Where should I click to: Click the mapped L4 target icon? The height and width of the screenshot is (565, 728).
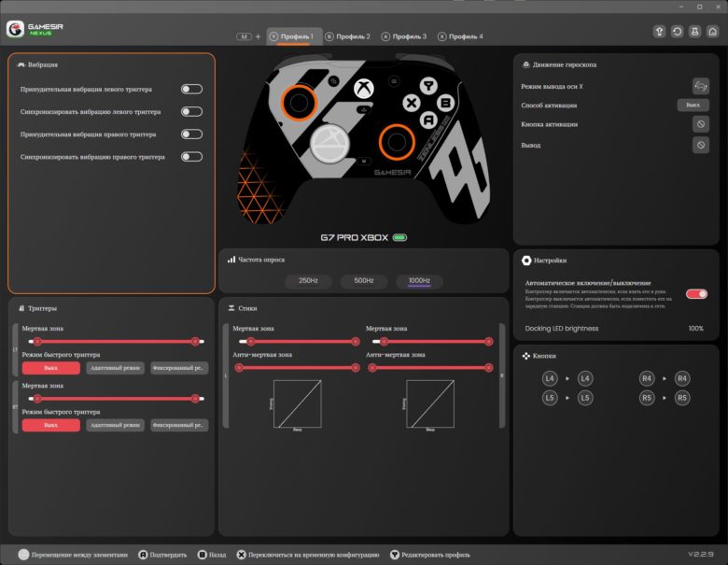(x=585, y=378)
